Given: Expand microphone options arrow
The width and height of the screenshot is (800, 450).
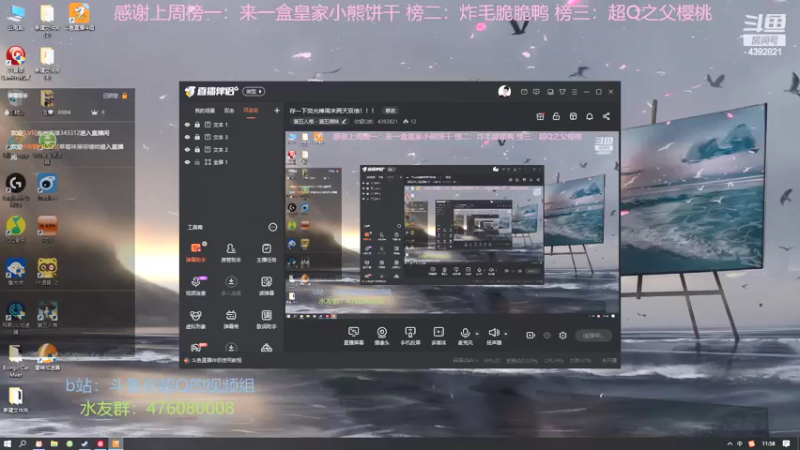Looking at the screenshot, I should click(x=477, y=334).
